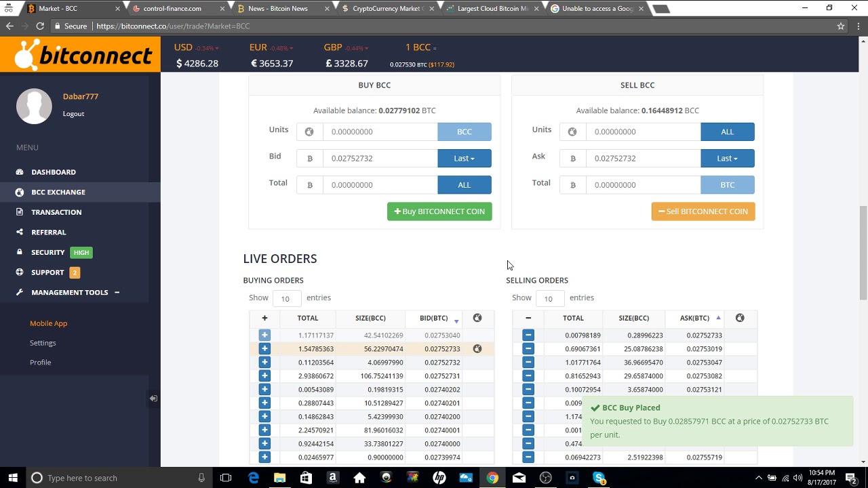Click plus icon for buy row 0.00543089
Image resolution: width=868 pixels, height=488 pixels.
point(264,389)
